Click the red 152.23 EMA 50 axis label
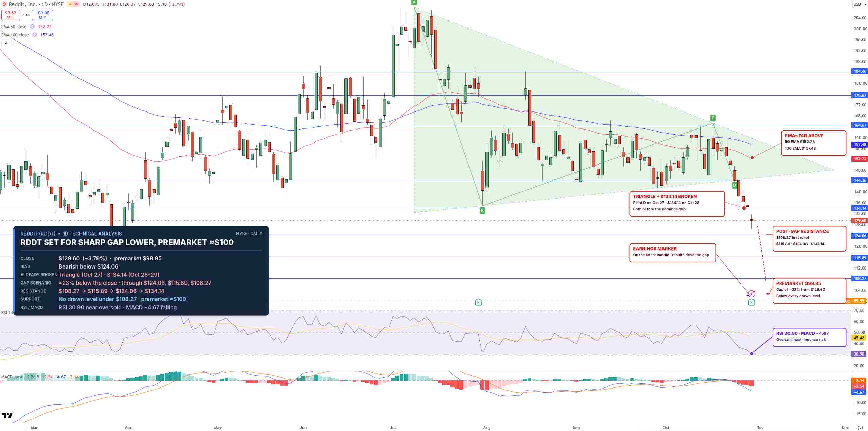Viewport: 868px width, 431px height. [860, 159]
